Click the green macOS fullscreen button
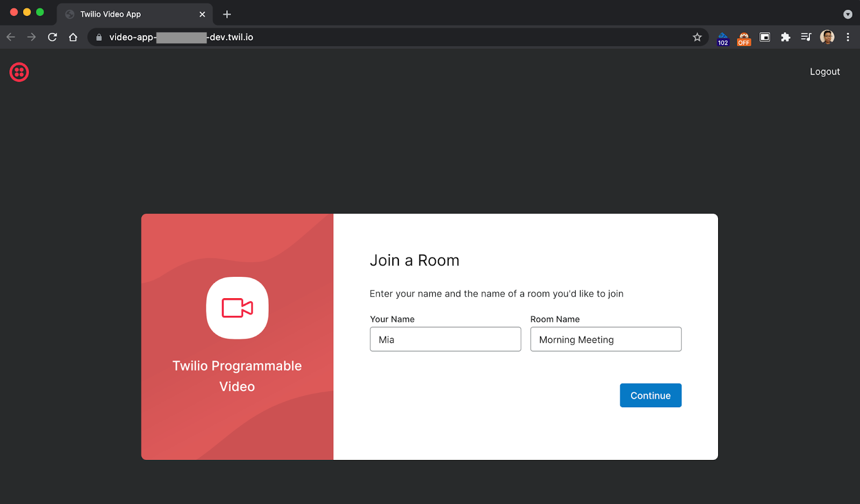 coord(40,12)
